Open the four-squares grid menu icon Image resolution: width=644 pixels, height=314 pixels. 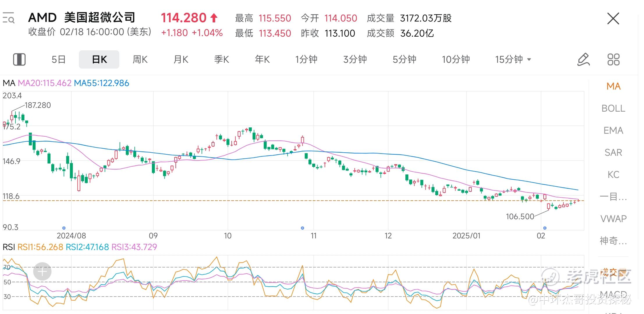coord(613,59)
